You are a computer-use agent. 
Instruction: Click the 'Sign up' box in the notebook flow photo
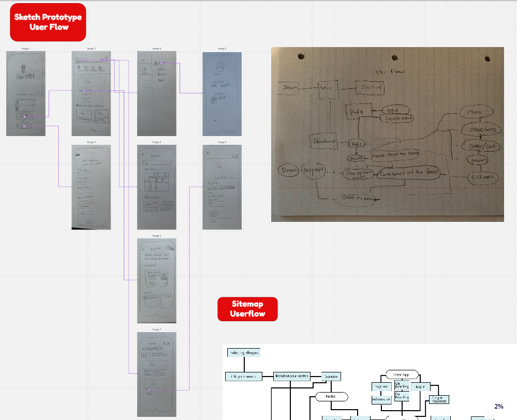(x=370, y=88)
